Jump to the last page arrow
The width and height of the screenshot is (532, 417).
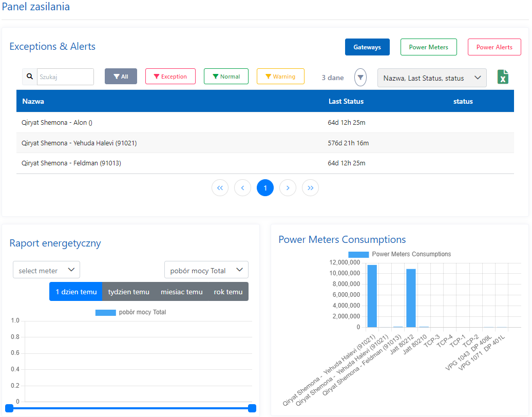310,188
